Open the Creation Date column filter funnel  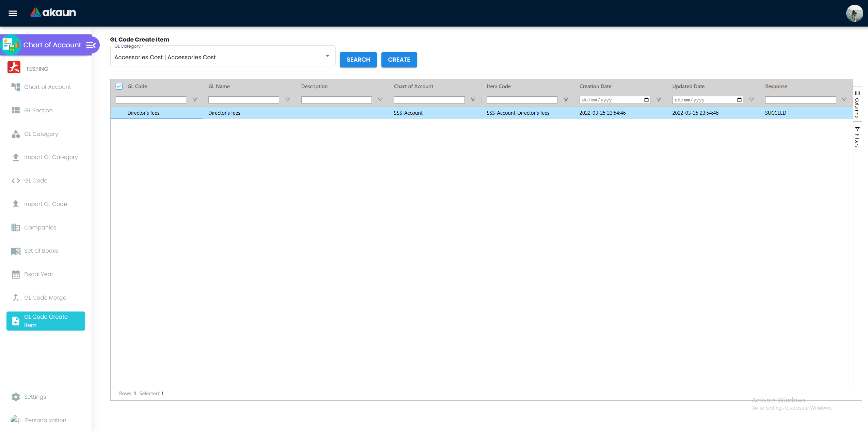point(659,100)
